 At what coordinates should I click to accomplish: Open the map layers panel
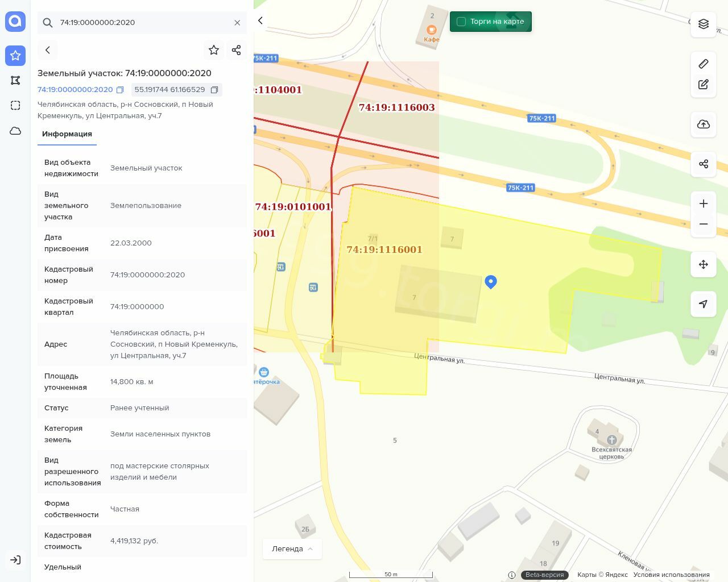click(x=704, y=24)
